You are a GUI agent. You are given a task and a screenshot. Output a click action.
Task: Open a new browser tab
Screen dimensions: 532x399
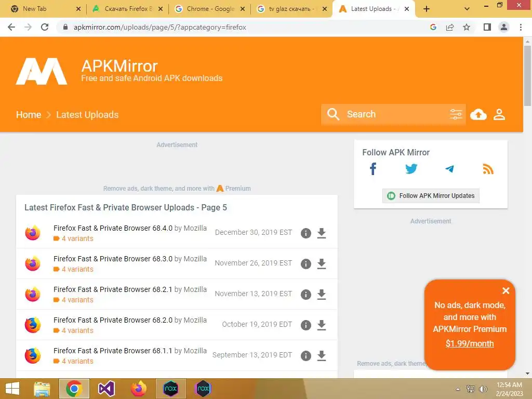[427, 9]
